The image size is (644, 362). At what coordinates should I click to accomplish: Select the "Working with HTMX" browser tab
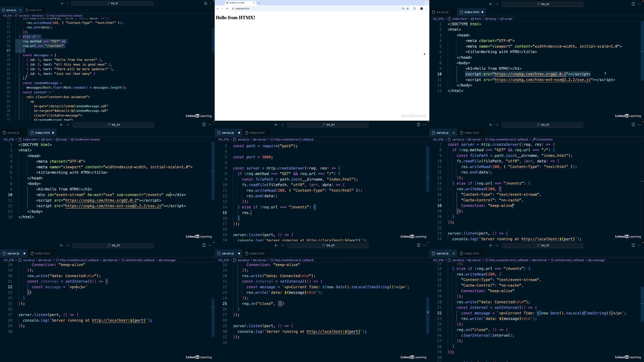tap(237, 3)
